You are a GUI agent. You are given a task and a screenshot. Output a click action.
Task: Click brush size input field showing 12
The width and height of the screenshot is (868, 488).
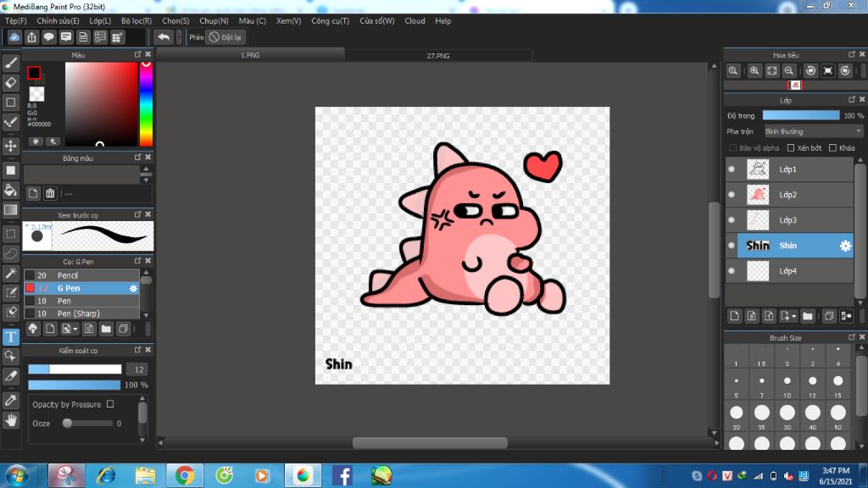tap(138, 369)
